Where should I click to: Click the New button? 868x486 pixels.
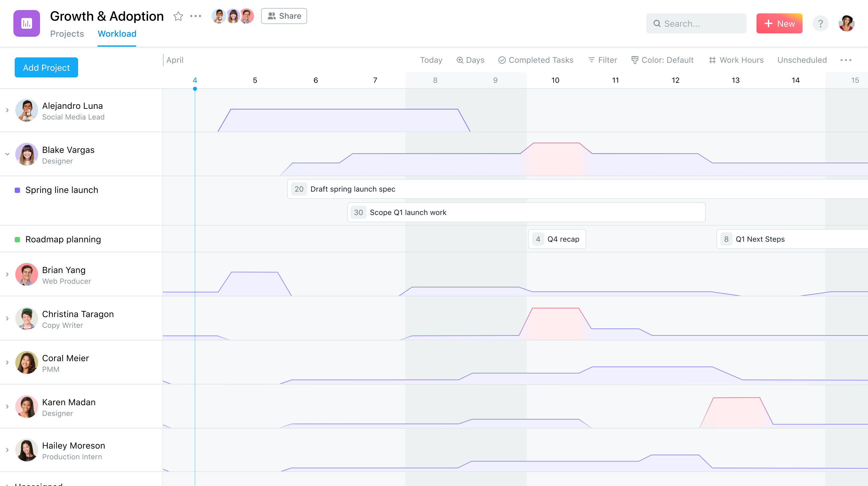pos(780,23)
